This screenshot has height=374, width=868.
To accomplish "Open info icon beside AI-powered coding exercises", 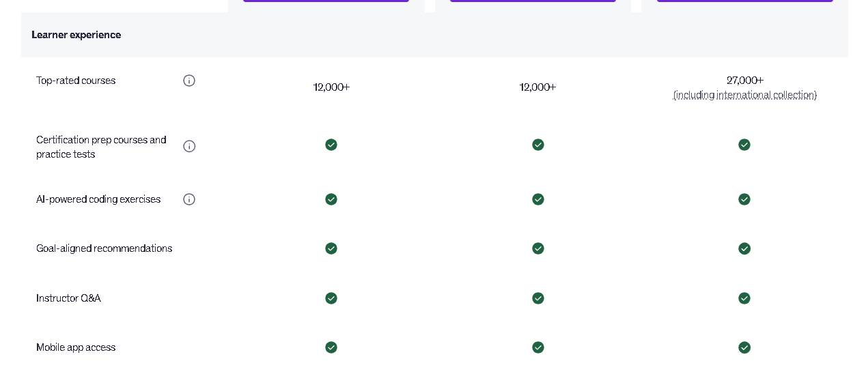I will point(189,199).
